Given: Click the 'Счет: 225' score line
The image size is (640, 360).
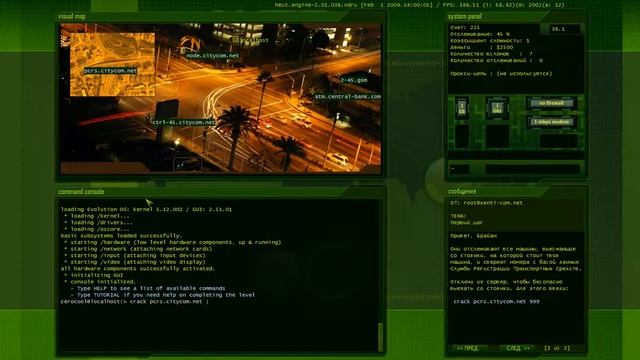Looking at the screenshot, I should (x=465, y=28).
